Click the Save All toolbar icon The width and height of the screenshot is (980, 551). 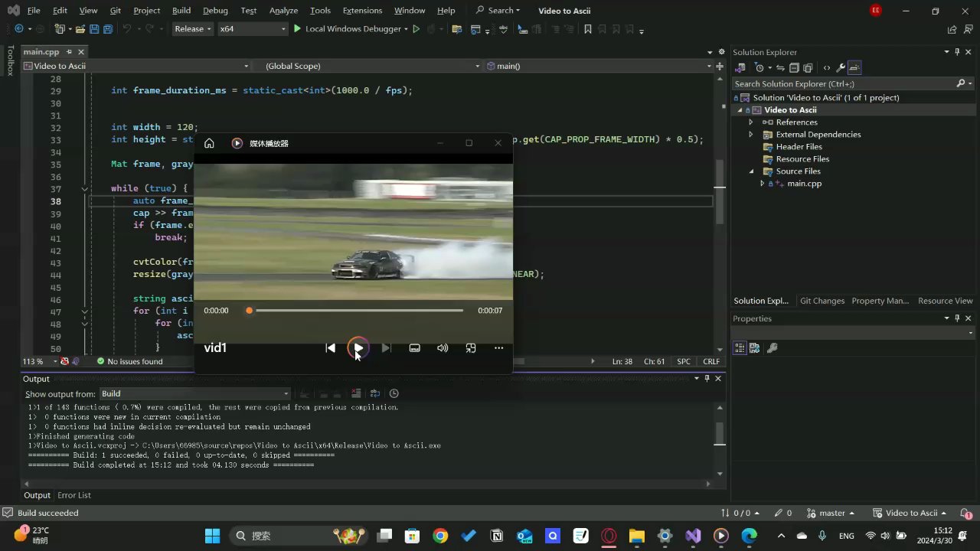(107, 29)
